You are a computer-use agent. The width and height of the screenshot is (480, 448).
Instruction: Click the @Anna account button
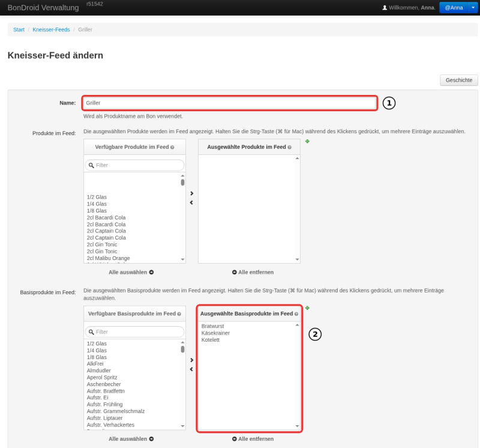tap(454, 8)
